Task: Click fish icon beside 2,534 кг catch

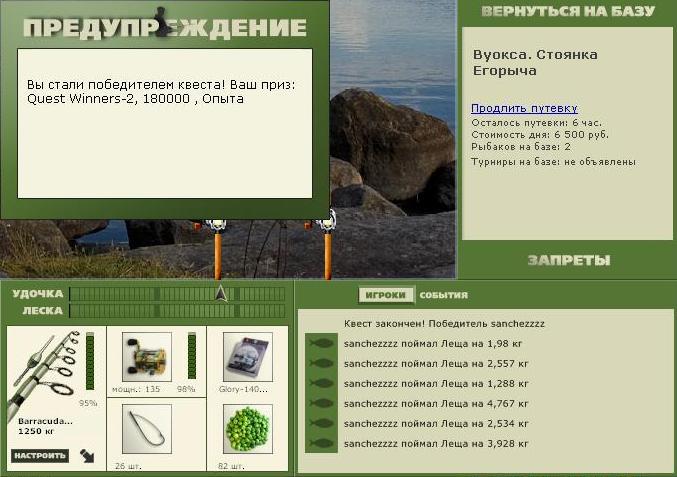Action: click(x=321, y=423)
